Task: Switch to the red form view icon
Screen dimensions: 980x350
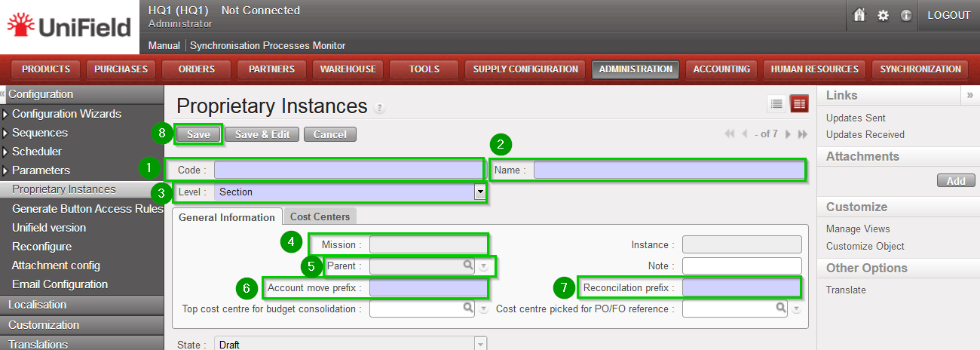Action: click(x=799, y=104)
